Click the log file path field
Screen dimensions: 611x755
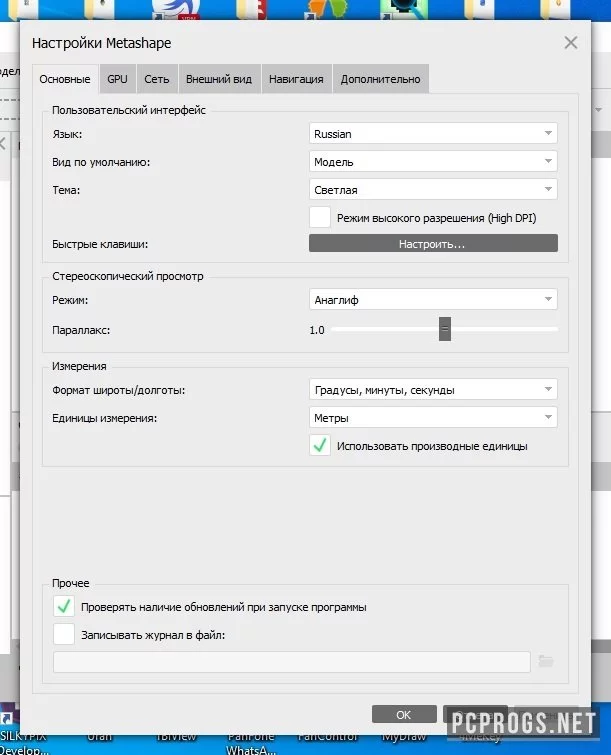pyautogui.click(x=291, y=662)
